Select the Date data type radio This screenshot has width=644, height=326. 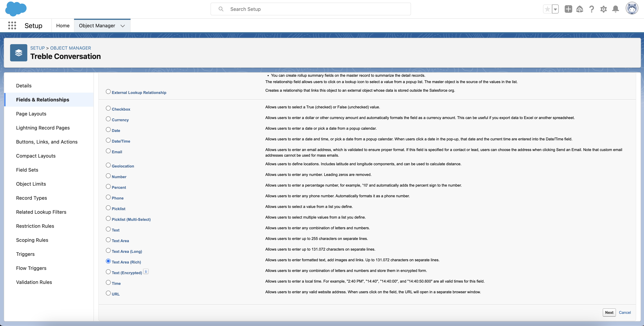point(108,130)
